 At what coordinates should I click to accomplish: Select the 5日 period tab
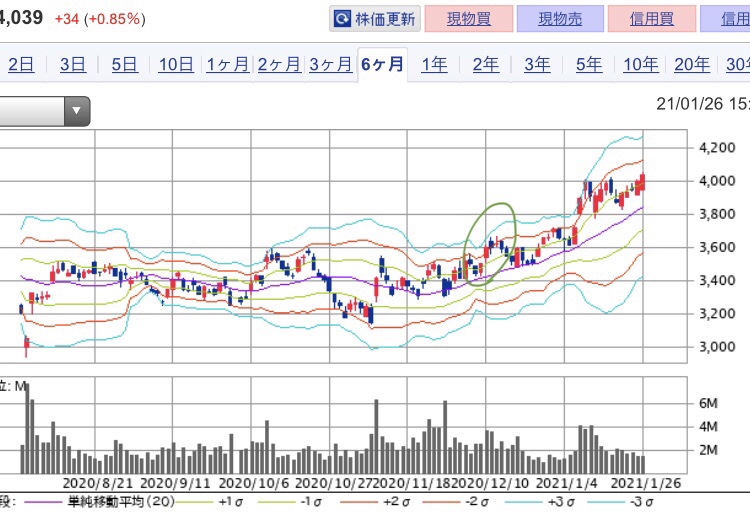tap(124, 65)
